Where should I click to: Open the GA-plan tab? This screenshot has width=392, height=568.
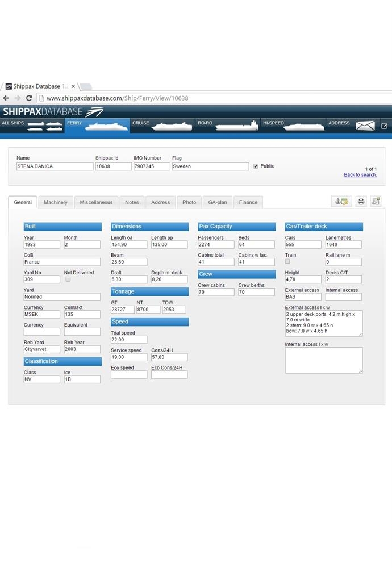pyautogui.click(x=218, y=202)
